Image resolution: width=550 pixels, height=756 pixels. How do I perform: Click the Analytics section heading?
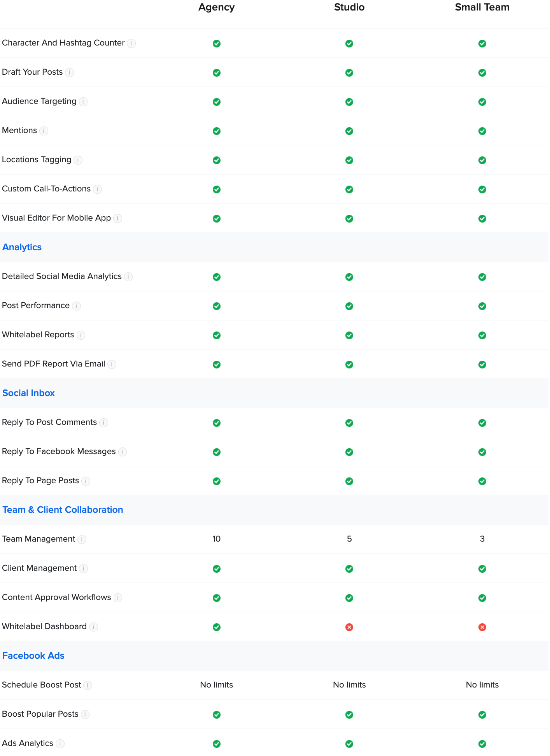pos(22,247)
